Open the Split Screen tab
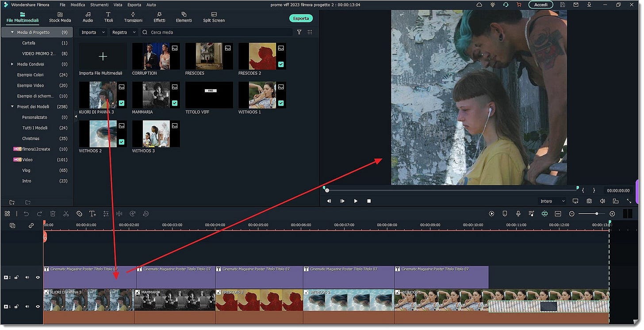 coord(214,17)
